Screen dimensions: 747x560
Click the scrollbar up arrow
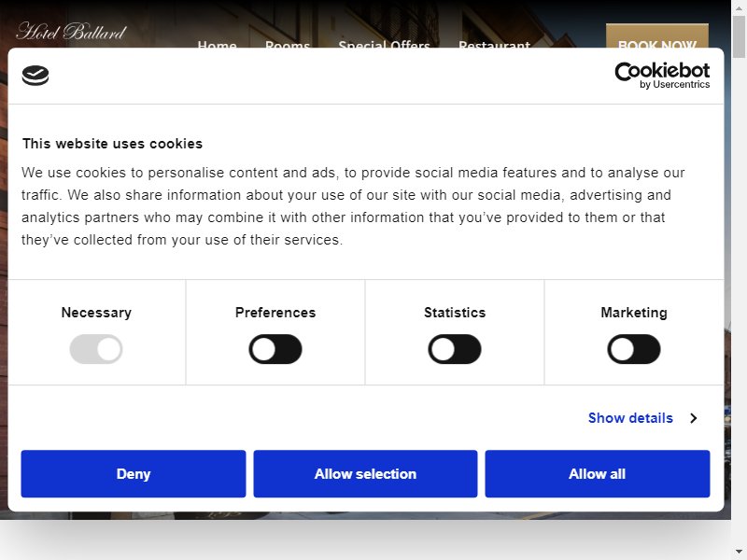pos(739,7)
